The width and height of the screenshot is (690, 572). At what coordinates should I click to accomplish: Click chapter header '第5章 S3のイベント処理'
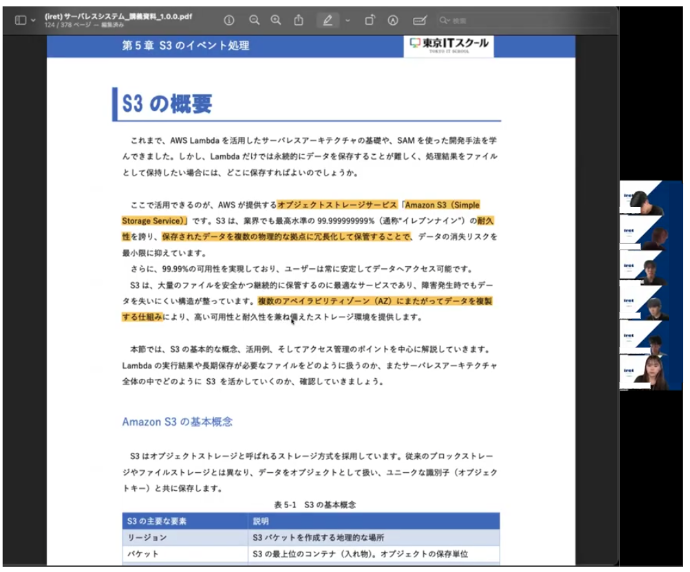point(186,45)
